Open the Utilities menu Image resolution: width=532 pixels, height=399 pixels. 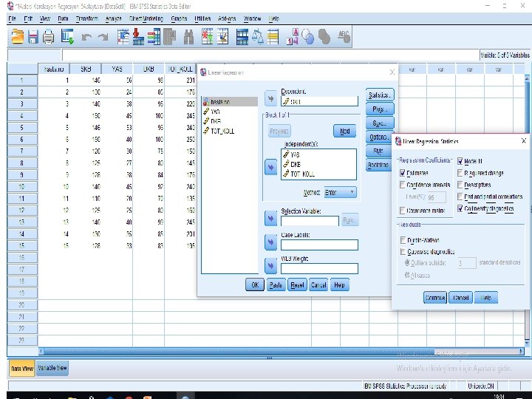click(x=202, y=18)
